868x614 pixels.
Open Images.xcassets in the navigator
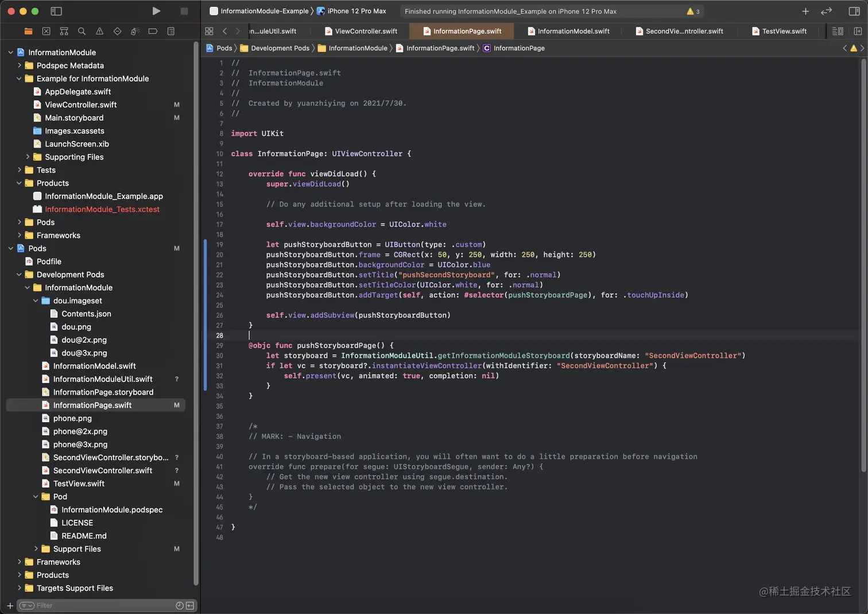coord(75,131)
